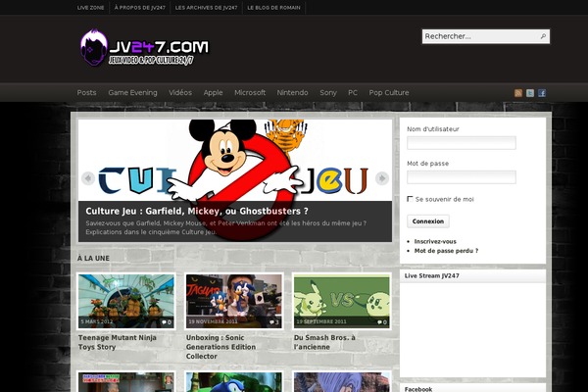The image size is (588, 392).
Task: Open Unboxing Sonic Generations Edition Collector title
Action: 220,347
